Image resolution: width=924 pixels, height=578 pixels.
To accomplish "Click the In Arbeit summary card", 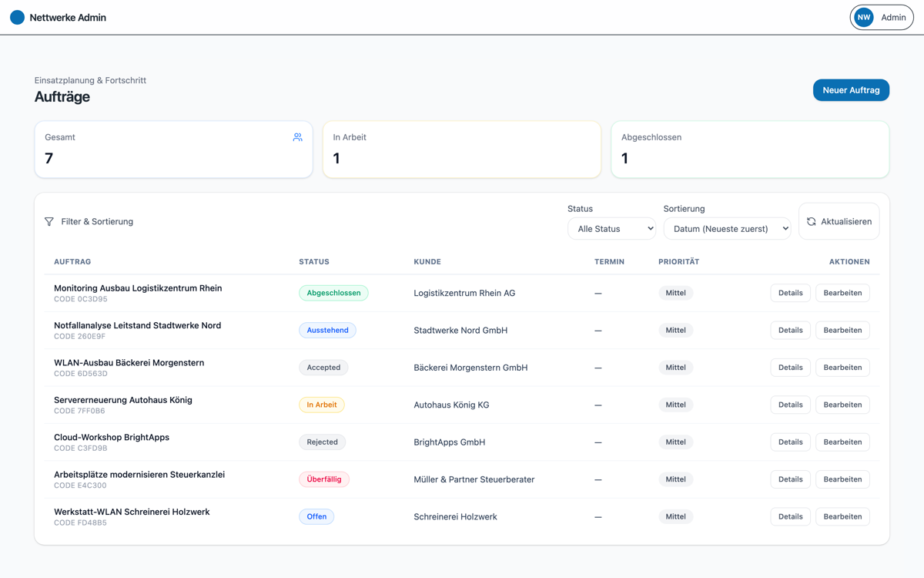I will tap(462, 150).
